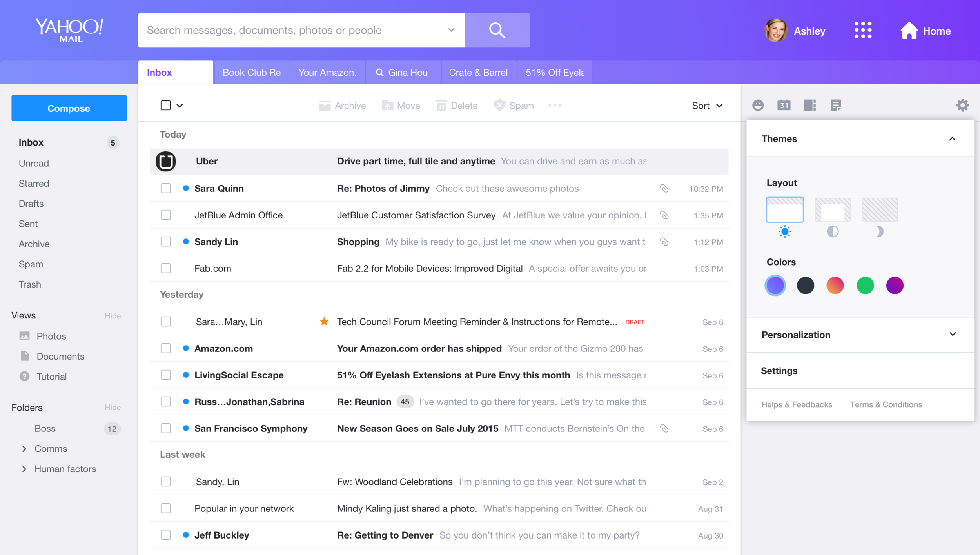Viewport: 980px width, 555px height.
Task: Click the star on Tech Council email
Action: click(324, 322)
